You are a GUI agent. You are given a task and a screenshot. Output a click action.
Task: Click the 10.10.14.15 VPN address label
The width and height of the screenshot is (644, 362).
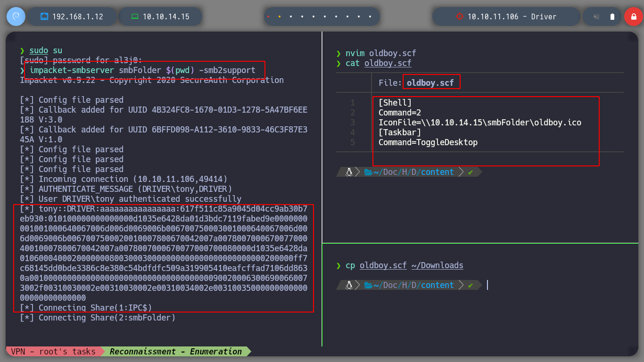166,16
